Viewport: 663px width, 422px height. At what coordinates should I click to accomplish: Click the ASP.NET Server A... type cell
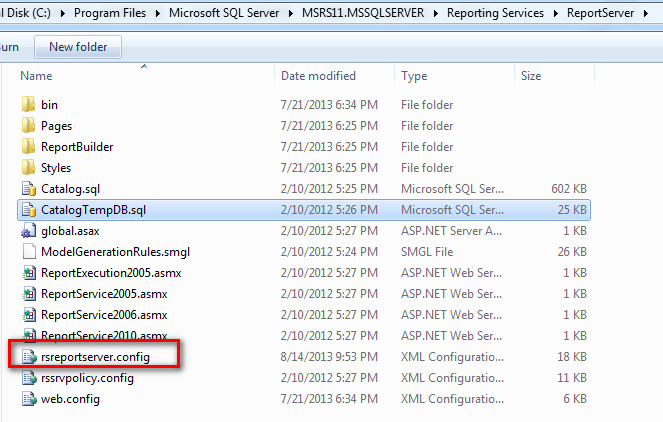(451, 231)
